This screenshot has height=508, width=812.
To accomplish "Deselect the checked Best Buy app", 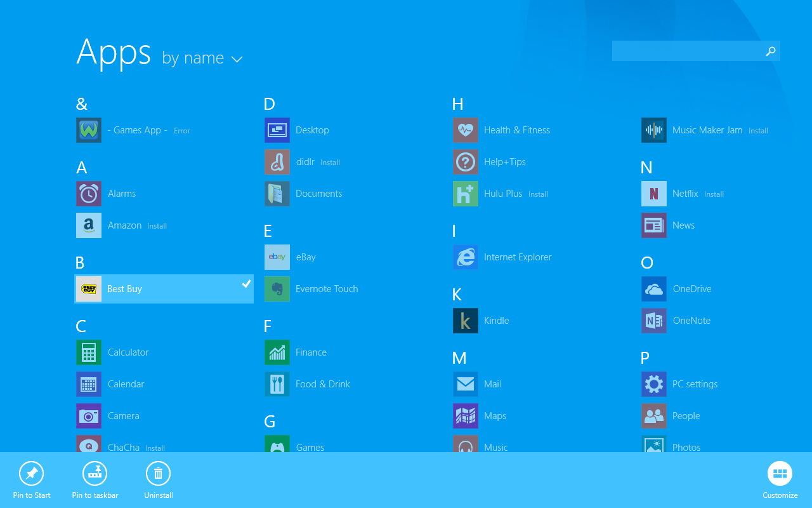I will (164, 289).
